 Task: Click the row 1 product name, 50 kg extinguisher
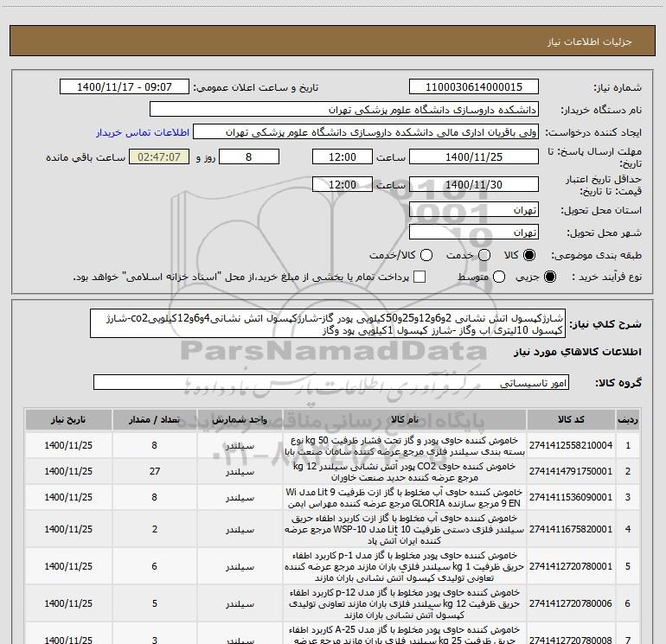[405, 446]
